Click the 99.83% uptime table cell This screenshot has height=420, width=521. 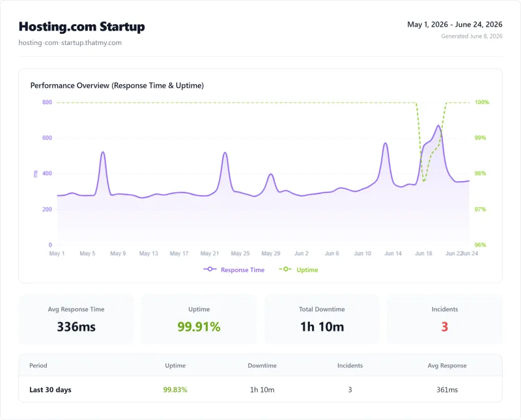tap(175, 390)
